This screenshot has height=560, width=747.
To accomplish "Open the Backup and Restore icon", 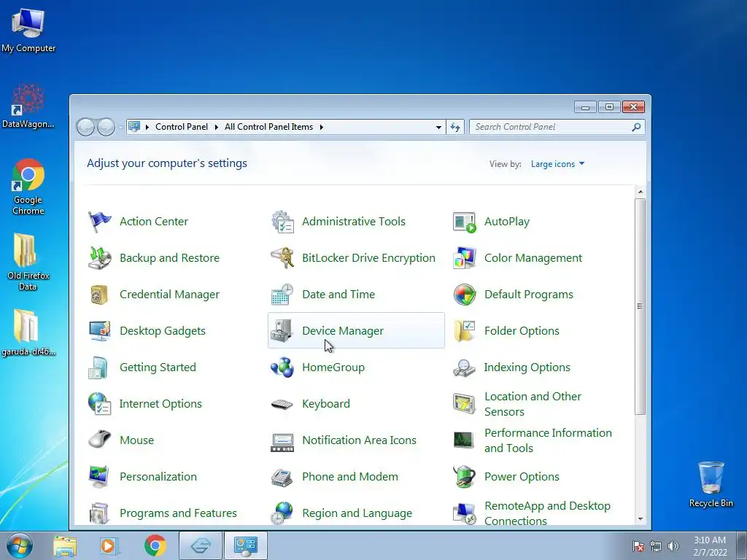I will pos(99,258).
